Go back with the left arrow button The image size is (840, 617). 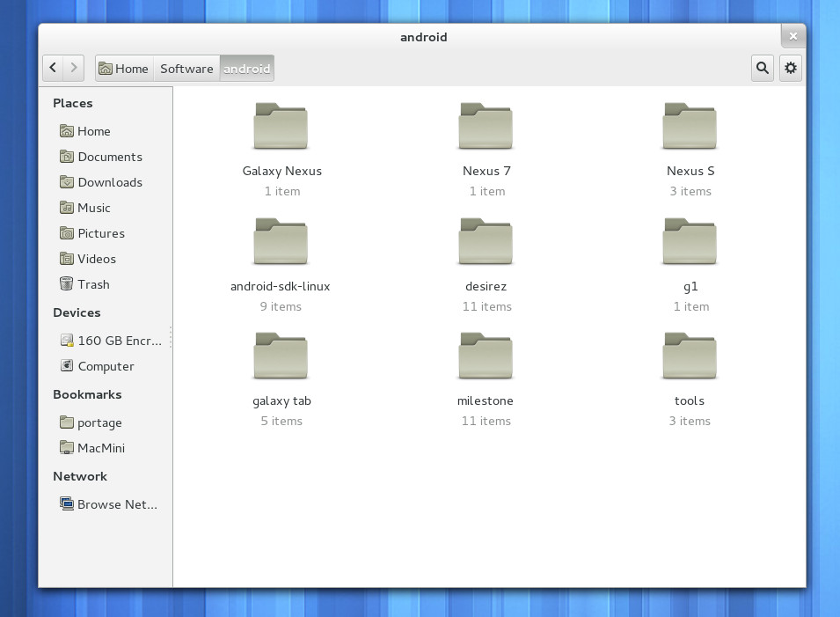click(53, 68)
